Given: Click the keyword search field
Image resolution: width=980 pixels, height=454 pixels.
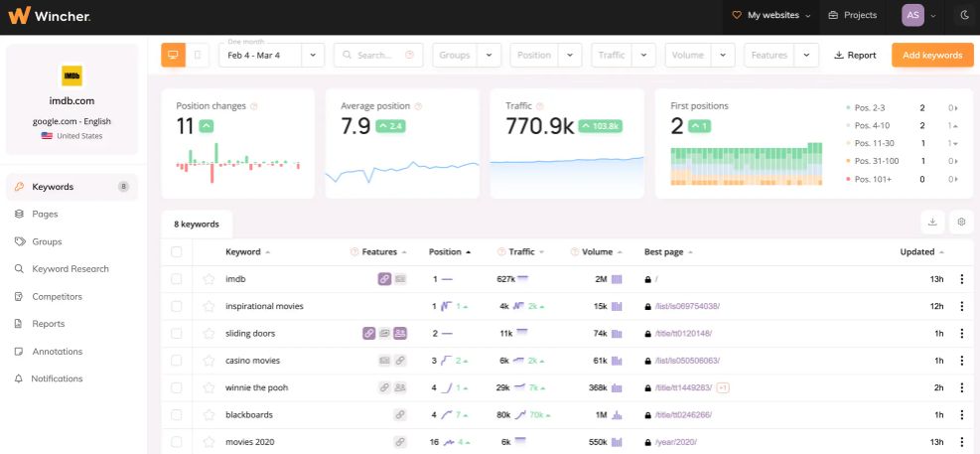Looking at the screenshot, I should (378, 55).
